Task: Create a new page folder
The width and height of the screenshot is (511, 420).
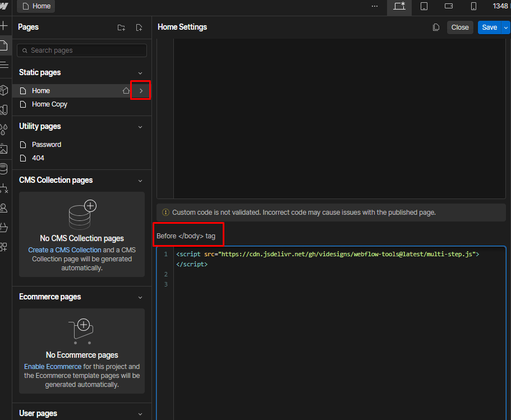Action: click(x=121, y=27)
